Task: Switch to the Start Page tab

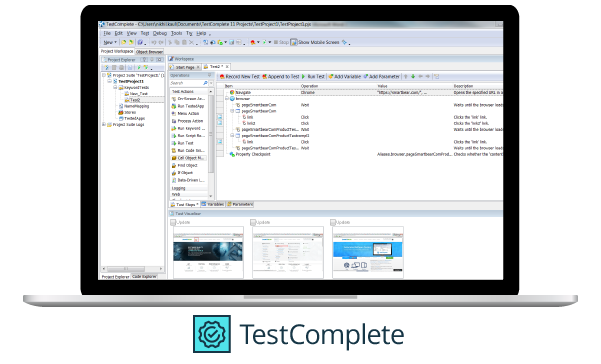Action: click(185, 67)
